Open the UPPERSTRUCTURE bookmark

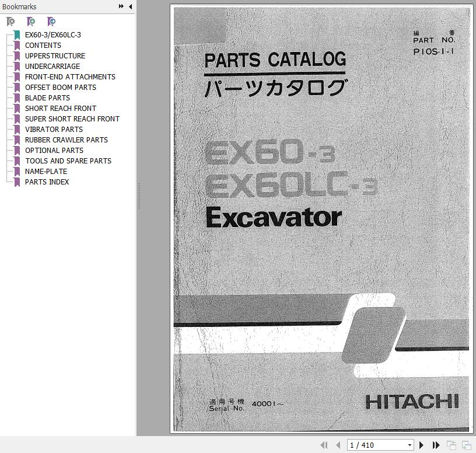(55, 56)
